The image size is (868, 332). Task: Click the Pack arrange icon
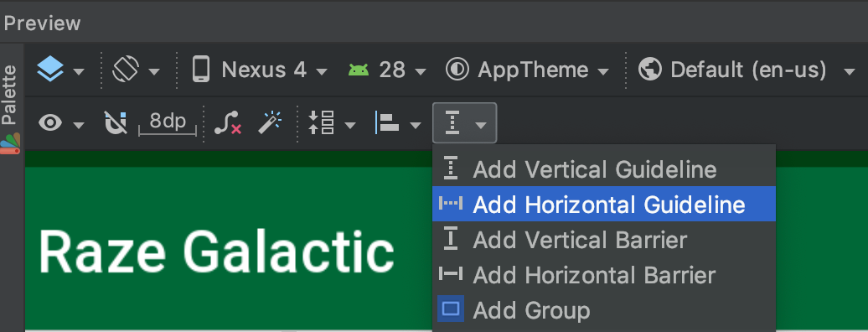[x=322, y=122]
